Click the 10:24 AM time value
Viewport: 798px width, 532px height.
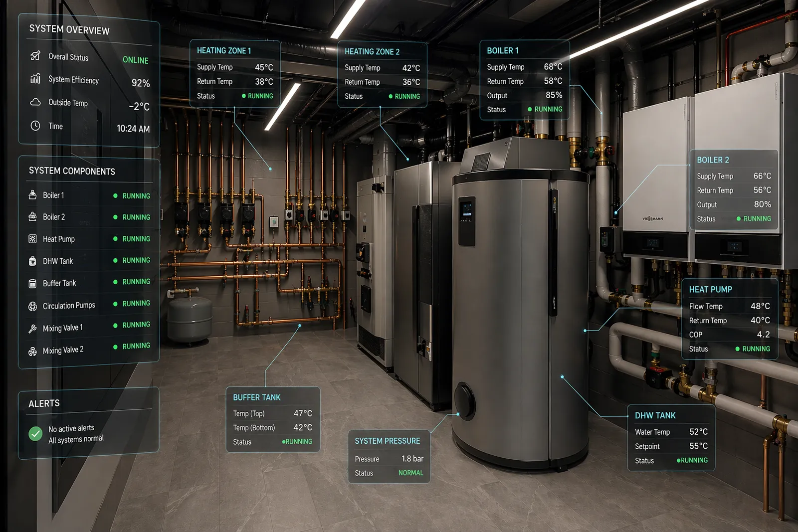click(133, 129)
